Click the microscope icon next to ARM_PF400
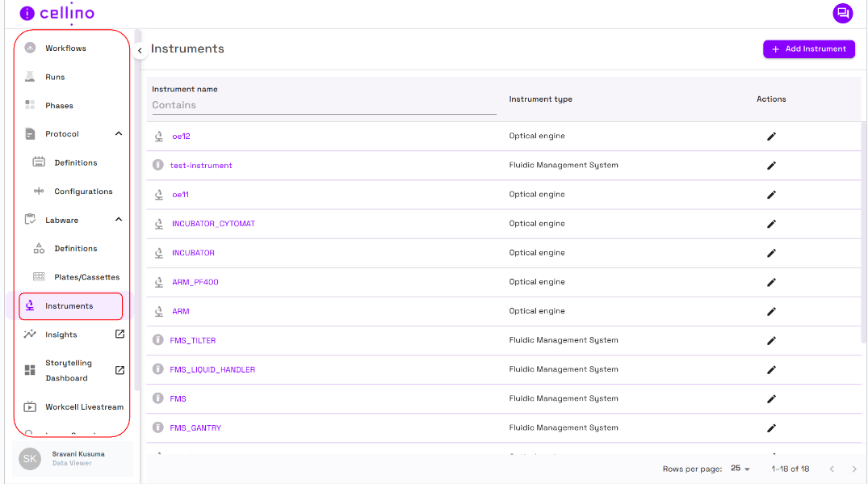The image size is (868, 484). point(159,282)
